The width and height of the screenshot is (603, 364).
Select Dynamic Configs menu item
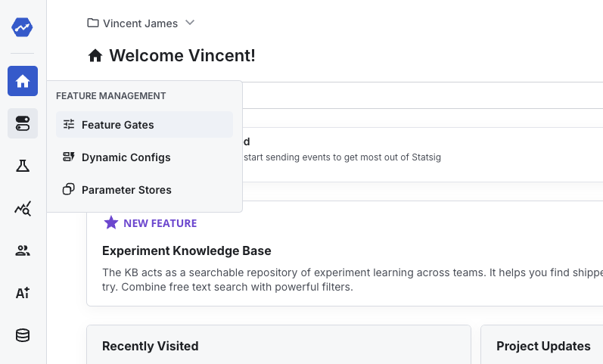point(126,157)
